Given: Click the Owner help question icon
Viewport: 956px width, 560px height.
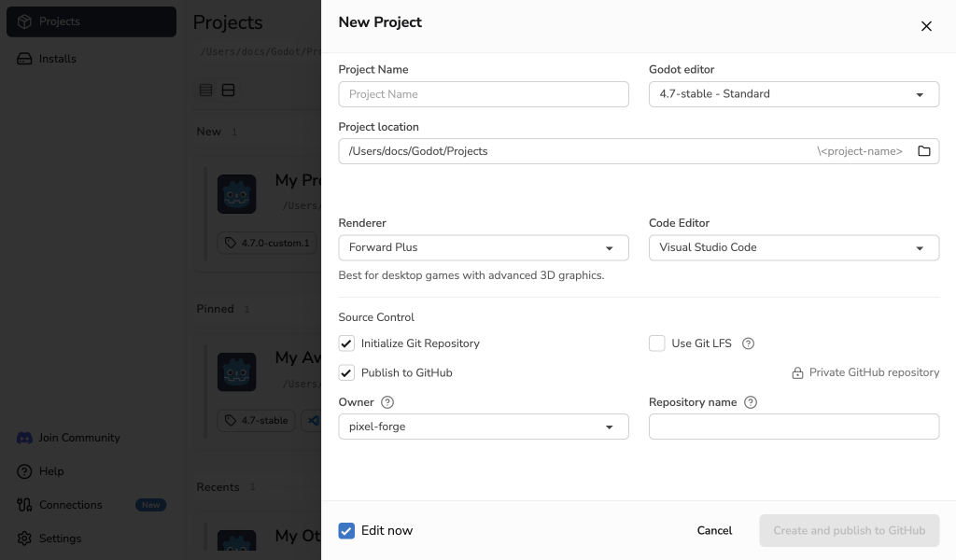Looking at the screenshot, I should pyautogui.click(x=387, y=402).
